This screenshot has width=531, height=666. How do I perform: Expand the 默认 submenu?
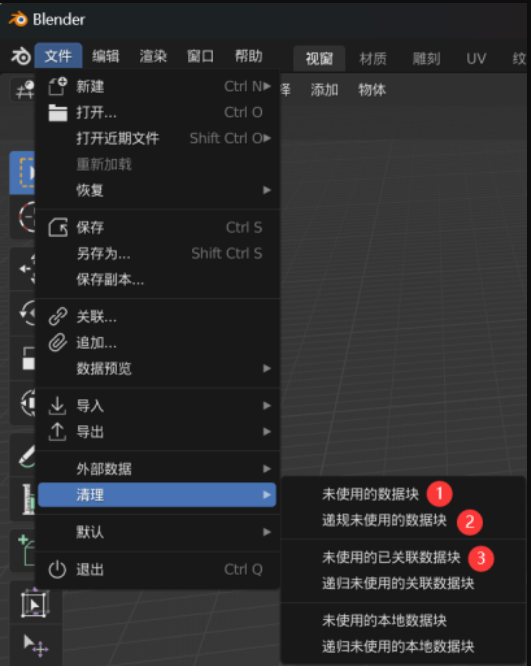tap(157, 532)
